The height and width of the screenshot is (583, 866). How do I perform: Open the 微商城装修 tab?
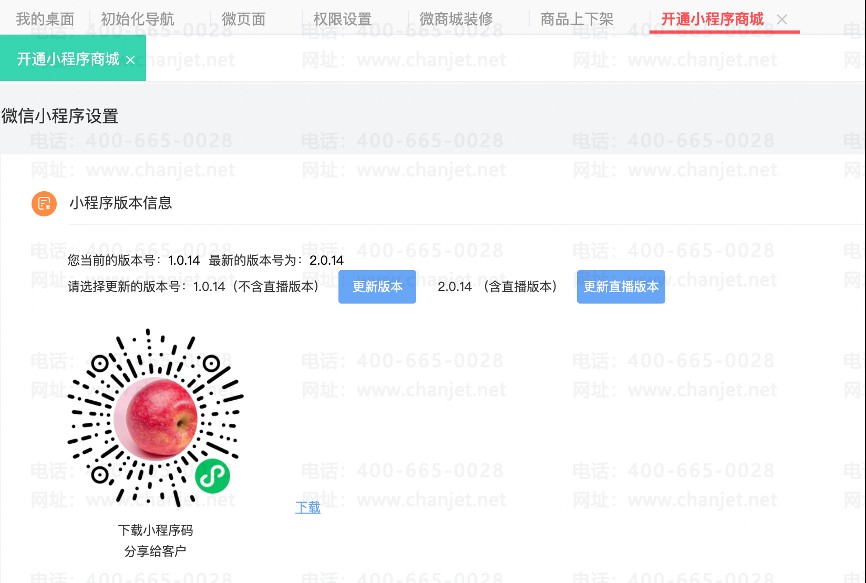tap(456, 19)
